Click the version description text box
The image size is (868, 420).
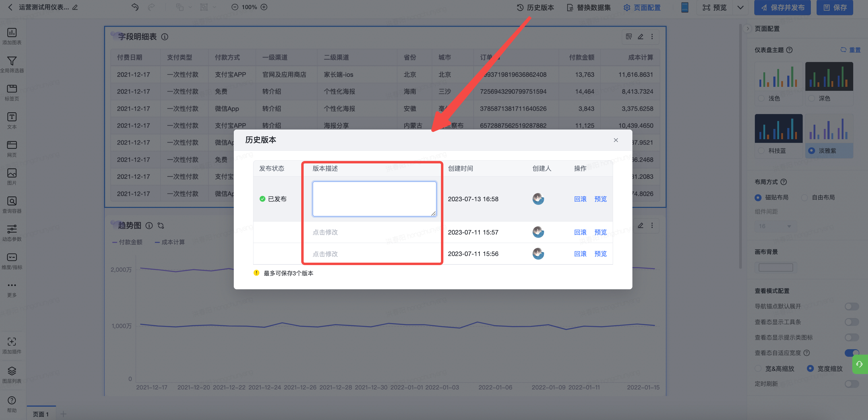tap(374, 199)
